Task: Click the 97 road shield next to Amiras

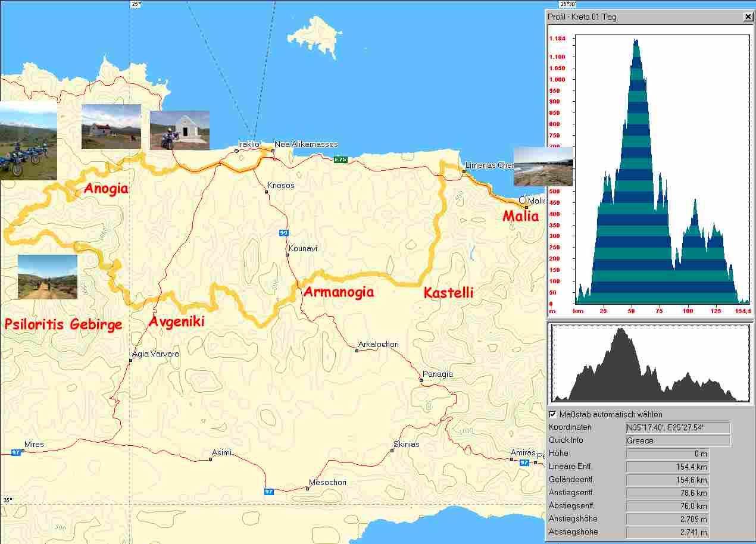Action: pyautogui.click(x=524, y=462)
